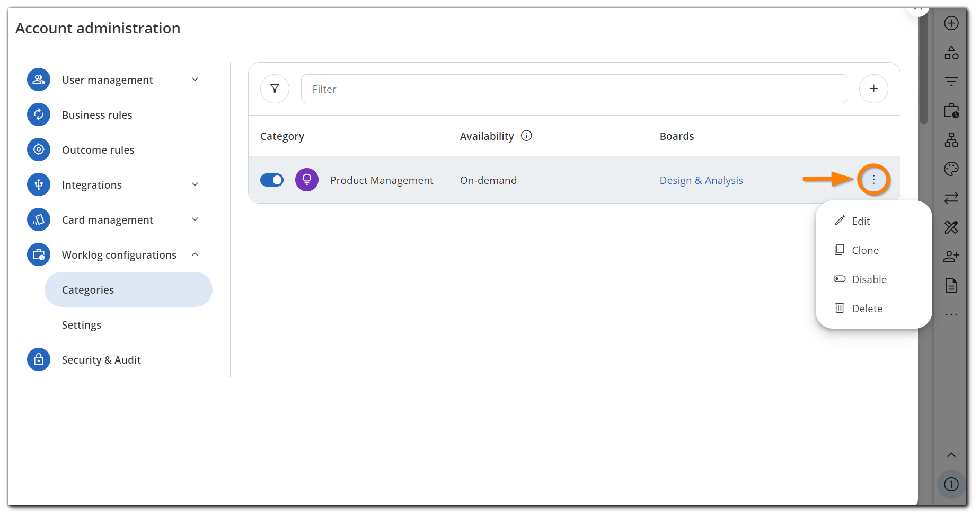Open the worklog clipboard icon in the sidebar
The width and height of the screenshot is (980, 519).
[x=951, y=111]
